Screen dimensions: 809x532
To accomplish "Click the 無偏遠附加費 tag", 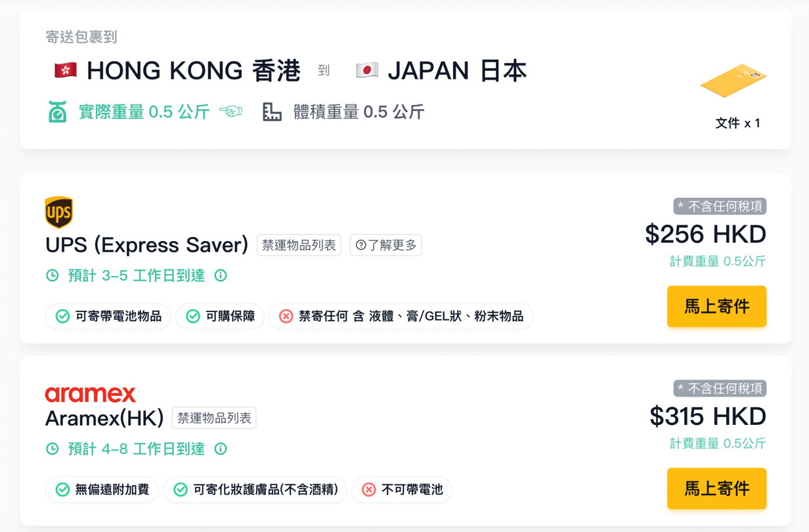I will [102, 490].
